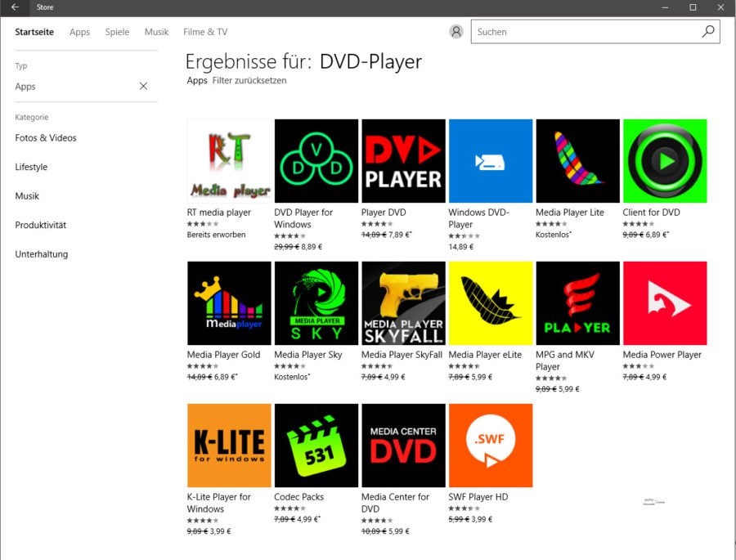Filter by Musik category in sidebar
This screenshot has height=560, width=736.
point(27,196)
